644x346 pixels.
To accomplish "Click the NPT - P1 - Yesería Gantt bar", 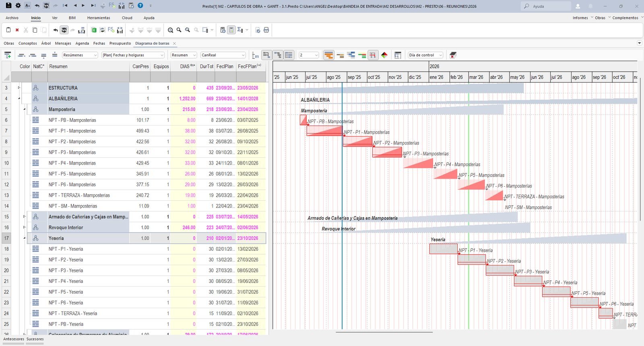I will point(444,249).
